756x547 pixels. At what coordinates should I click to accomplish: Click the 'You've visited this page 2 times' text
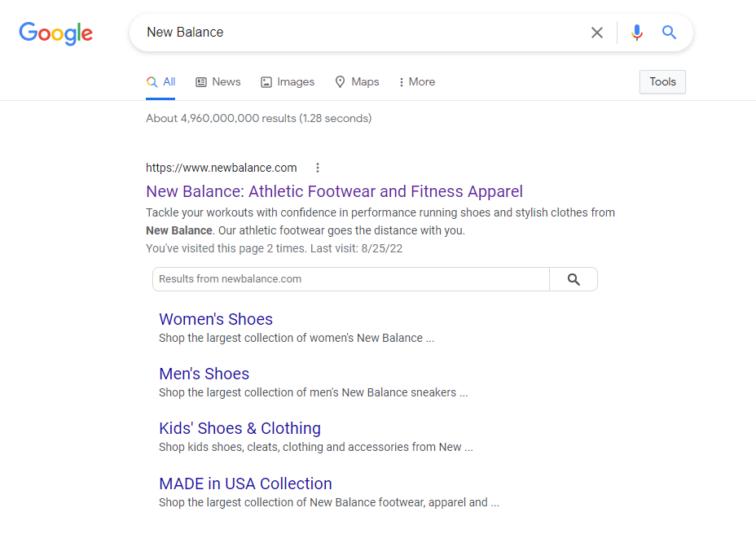coord(275,248)
